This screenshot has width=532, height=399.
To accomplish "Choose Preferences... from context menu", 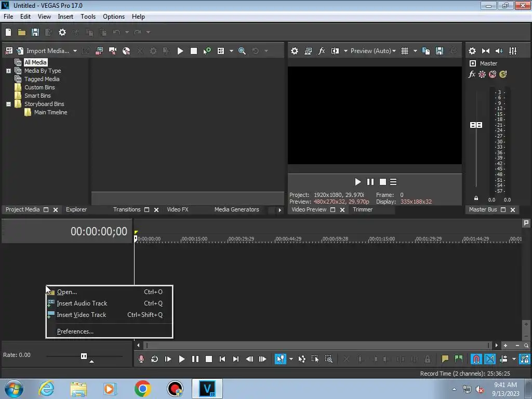I will point(109,331).
